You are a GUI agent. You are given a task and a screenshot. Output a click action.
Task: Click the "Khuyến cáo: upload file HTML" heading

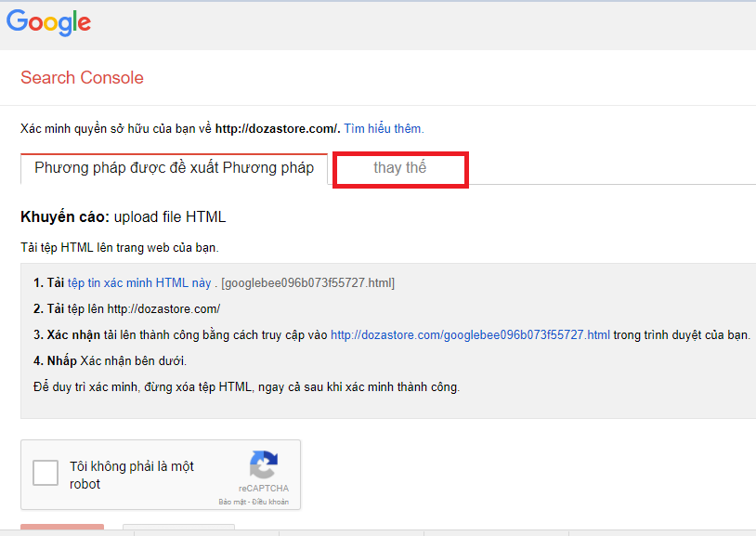click(123, 217)
